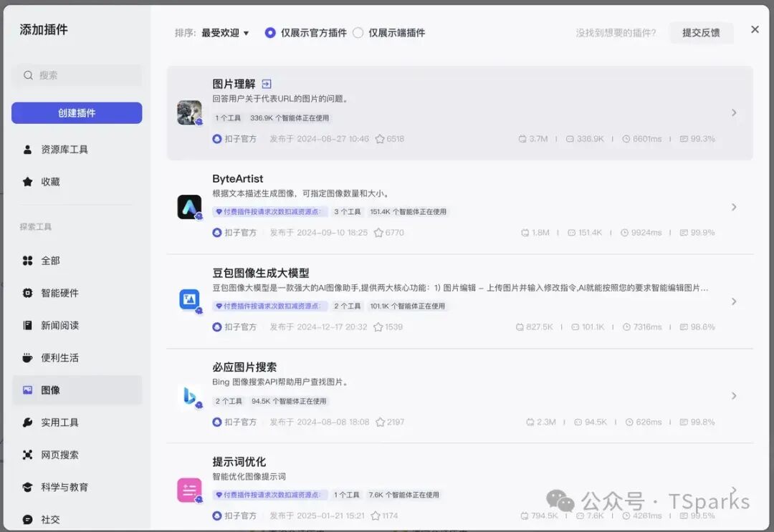Click the search input field
This screenshot has width=774, height=532.
click(x=77, y=75)
